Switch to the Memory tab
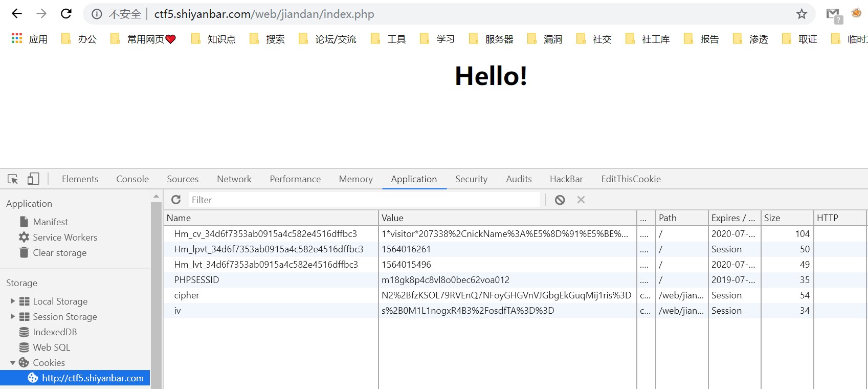Viewport: 868px width, 389px height. [355, 179]
